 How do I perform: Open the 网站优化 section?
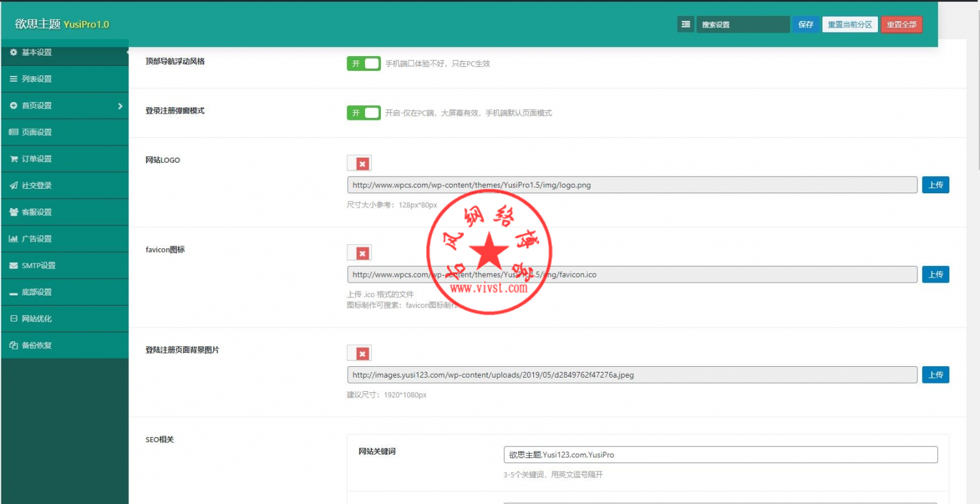64,318
